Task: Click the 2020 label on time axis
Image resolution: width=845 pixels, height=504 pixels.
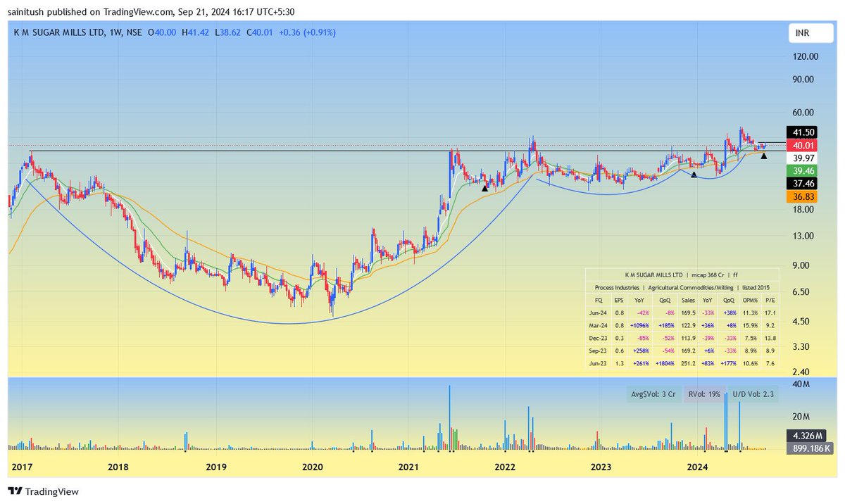Action: [312, 467]
